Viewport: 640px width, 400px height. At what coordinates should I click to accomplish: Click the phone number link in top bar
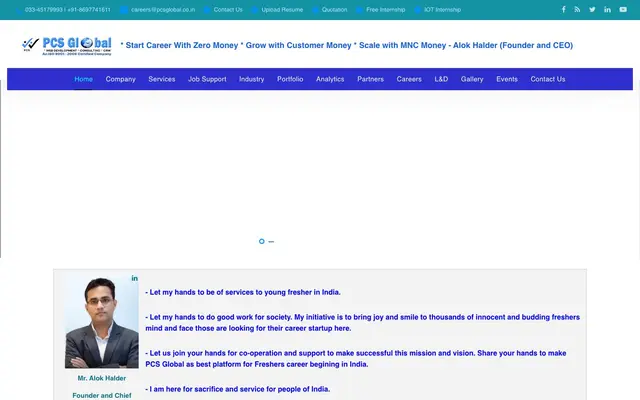click(x=68, y=10)
